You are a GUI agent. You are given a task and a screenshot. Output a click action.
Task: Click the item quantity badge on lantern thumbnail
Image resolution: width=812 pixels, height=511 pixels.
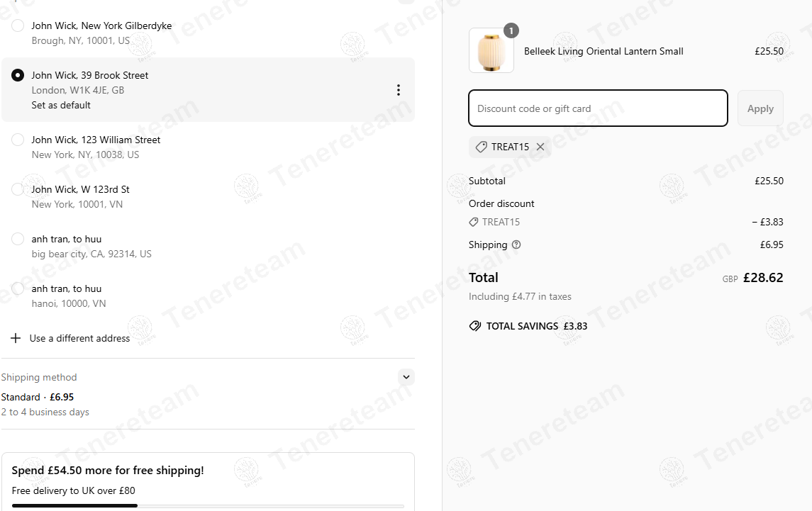[511, 30]
